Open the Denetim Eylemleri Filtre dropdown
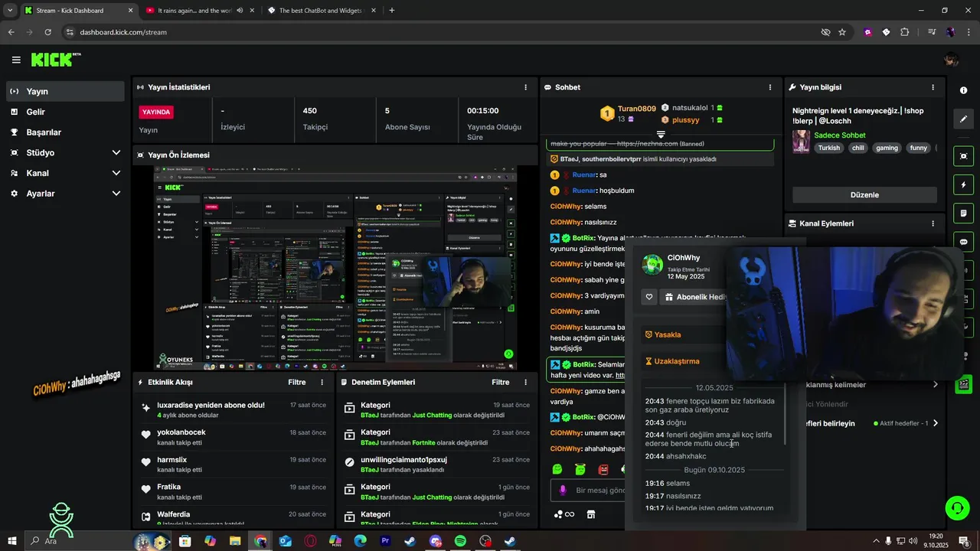The height and width of the screenshot is (551, 980). coord(500,382)
